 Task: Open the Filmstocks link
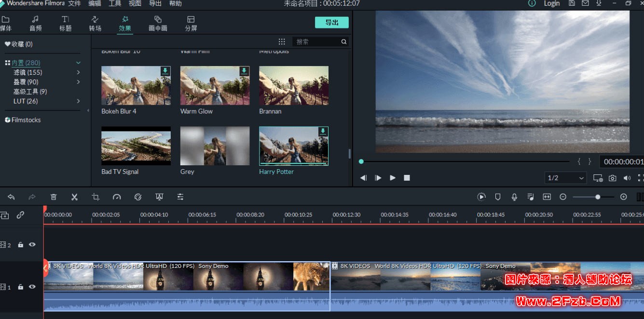pyautogui.click(x=26, y=120)
